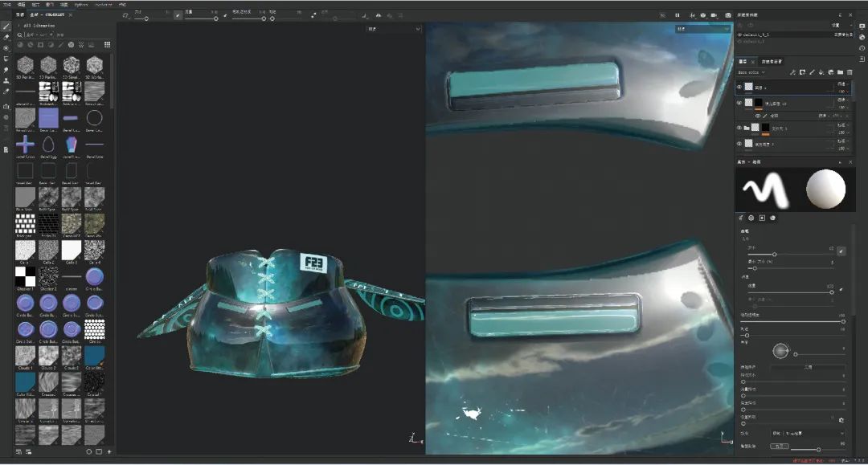
Task: Adjust the brush size slider in properties
Action: tap(774, 254)
